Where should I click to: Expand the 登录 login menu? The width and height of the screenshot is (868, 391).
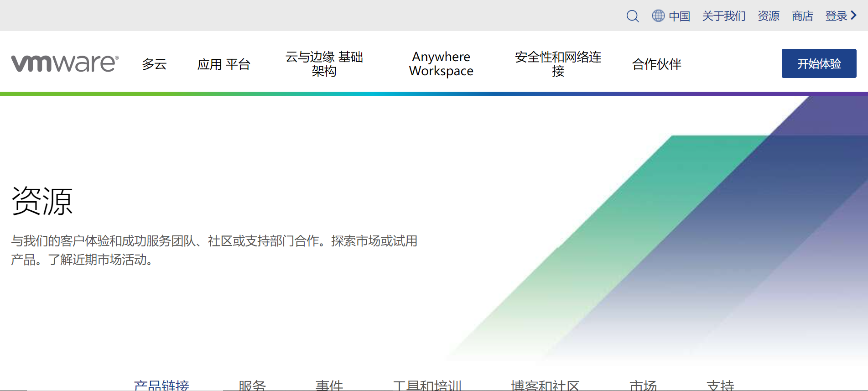[841, 16]
